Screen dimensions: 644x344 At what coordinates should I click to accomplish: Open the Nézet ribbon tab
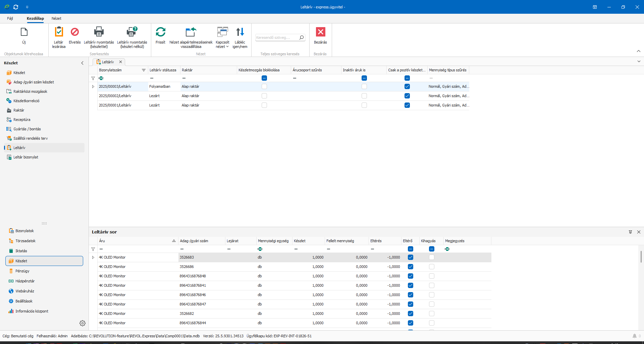(56, 18)
